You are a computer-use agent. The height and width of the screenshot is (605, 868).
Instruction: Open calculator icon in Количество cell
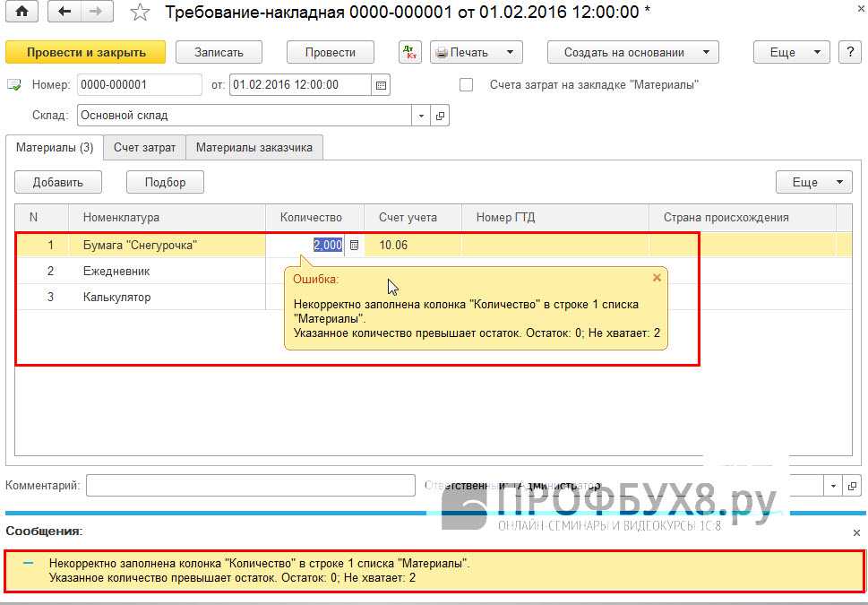tap(355, 246)
